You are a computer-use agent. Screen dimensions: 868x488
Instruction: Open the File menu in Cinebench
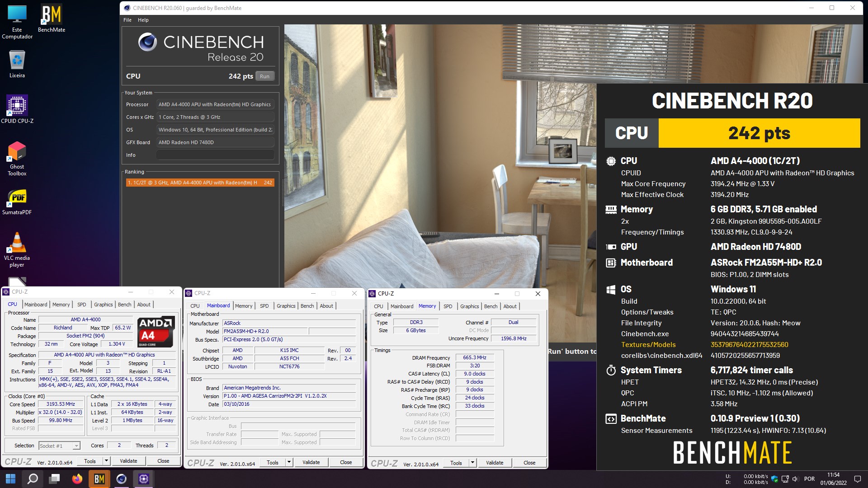point(127,20)
